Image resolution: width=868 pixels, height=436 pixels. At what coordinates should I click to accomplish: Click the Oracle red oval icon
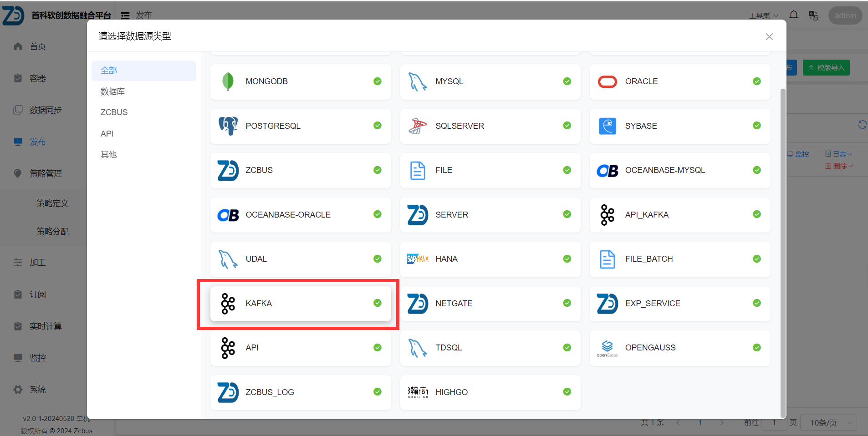607,81
